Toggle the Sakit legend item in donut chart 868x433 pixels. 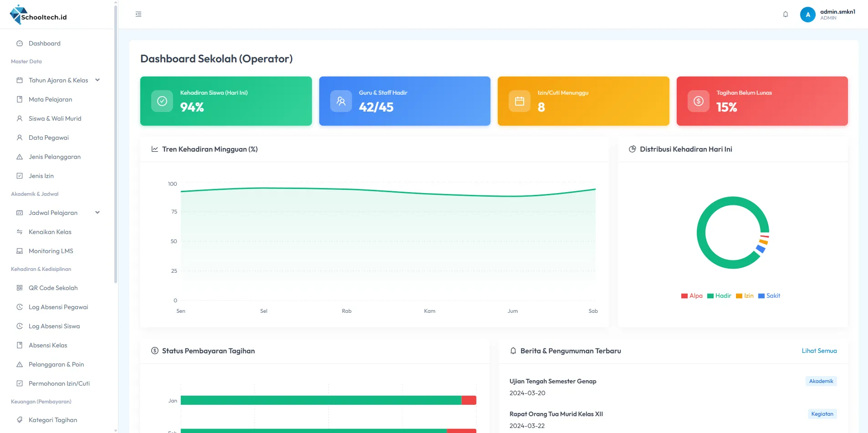point(769,296)
